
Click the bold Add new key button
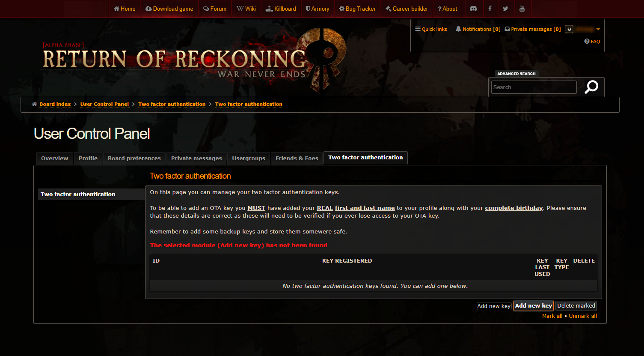pyautogui.click(x=534, y=306)
